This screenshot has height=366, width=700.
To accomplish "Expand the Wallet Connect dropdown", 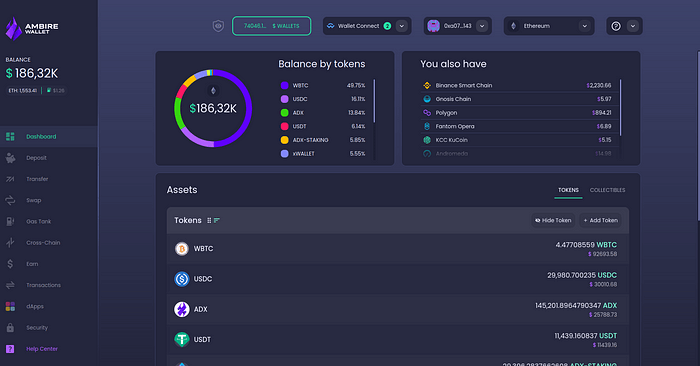I will (x=402, y=26).
